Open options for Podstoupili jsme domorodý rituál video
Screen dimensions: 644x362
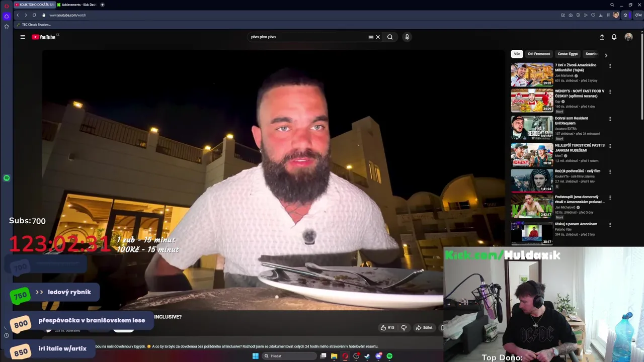tap(610, 198)
